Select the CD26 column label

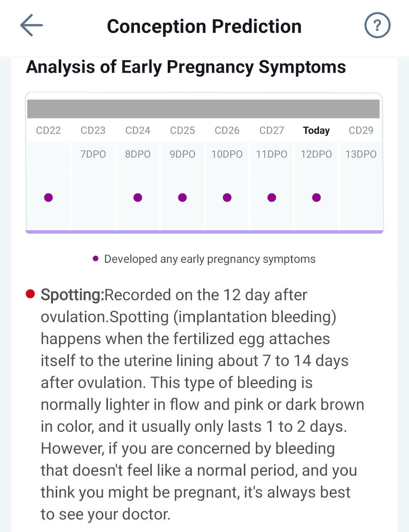[x=227, y=131]
